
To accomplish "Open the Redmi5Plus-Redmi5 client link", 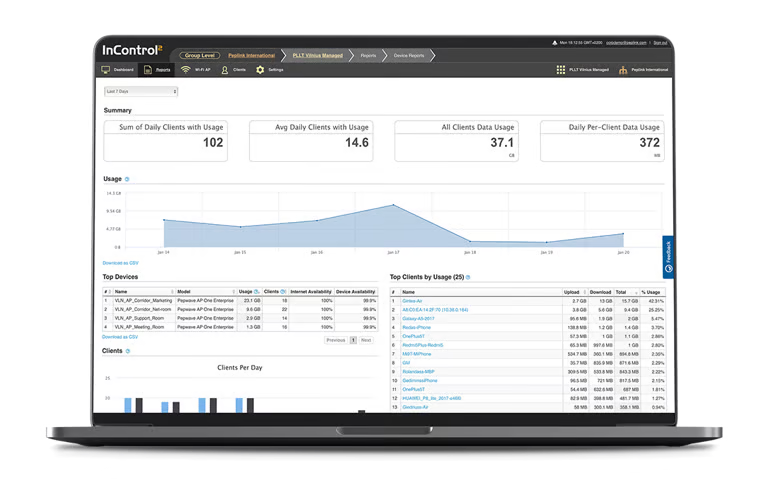I will tap(423, 345).
